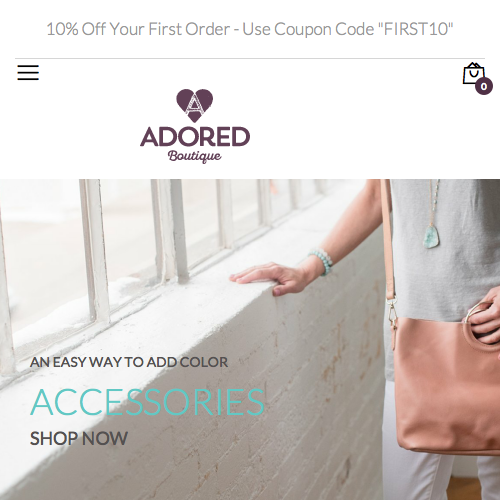Open the shopping bag cart icon
This screenshot has width=500, height=500.
point(473,73)
